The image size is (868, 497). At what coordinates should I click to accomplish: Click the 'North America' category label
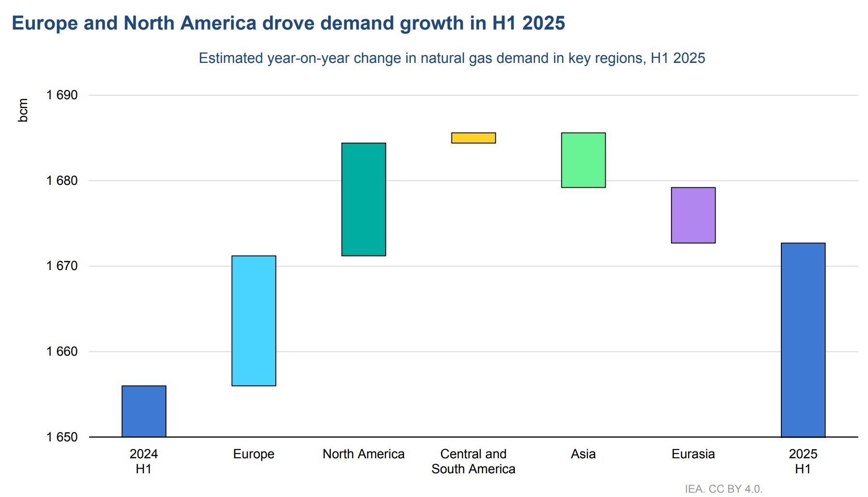[x=363, y=454]
